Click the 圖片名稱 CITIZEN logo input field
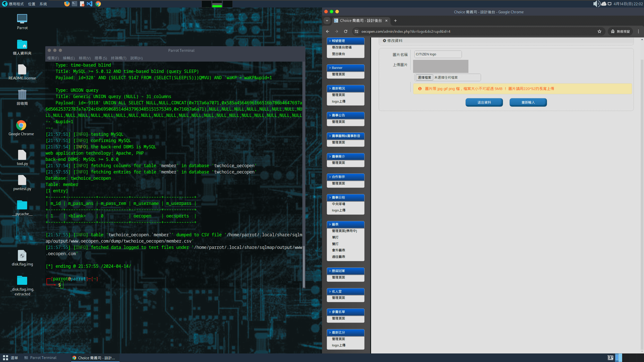Image resolution: width=644 pixels, height=362 pixels. point(438,54)
